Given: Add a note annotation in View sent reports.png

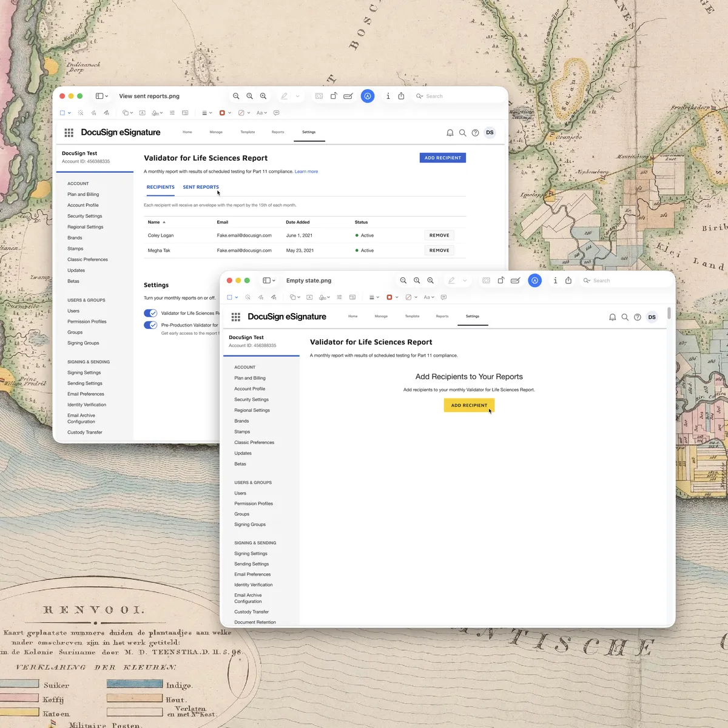Looking at the screenshot, I should (x=277, y=113).
